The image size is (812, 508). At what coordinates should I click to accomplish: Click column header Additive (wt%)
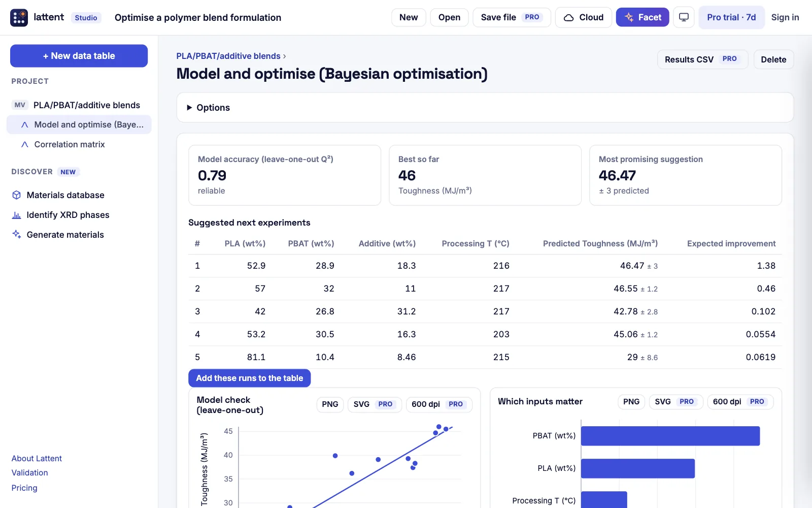point(387,244)
